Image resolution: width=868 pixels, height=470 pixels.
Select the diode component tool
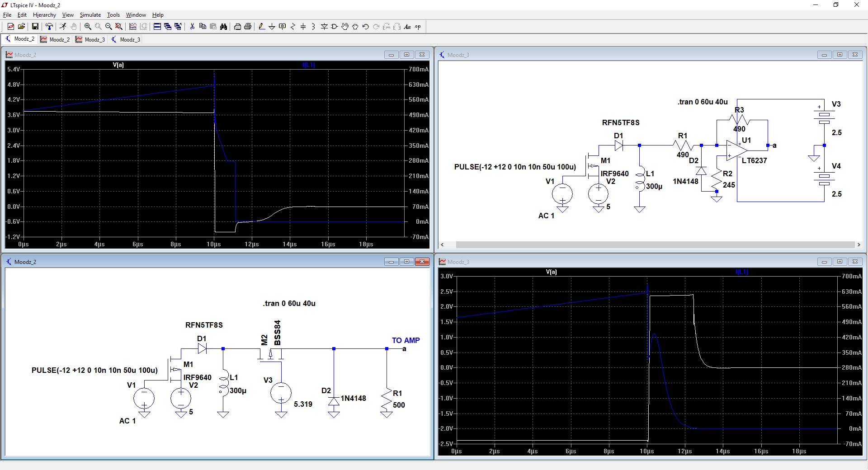[324, 27]
